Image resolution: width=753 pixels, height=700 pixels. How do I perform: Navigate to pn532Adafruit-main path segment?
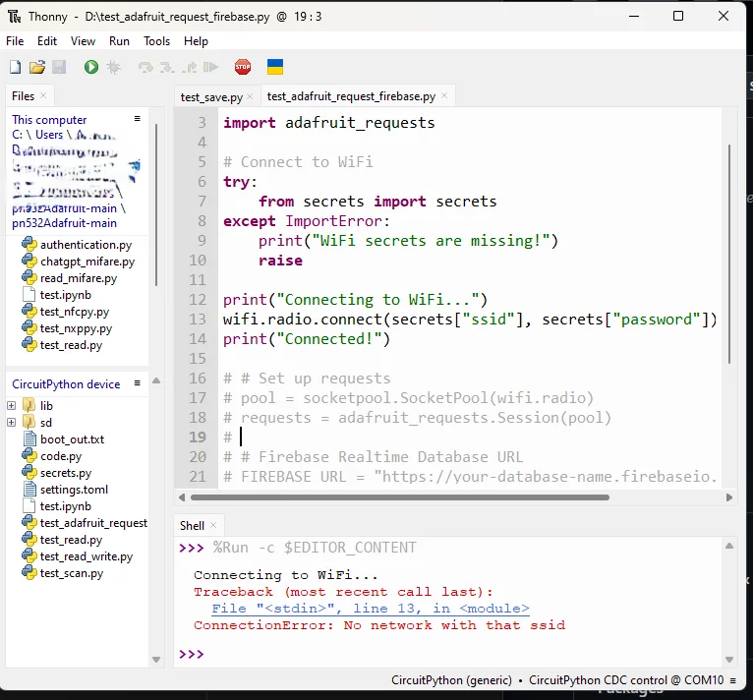pos(64,223)
